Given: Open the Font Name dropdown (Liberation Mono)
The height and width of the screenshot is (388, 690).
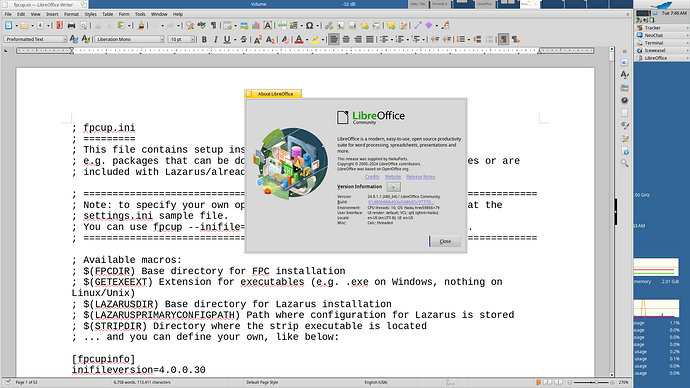Looking at the screenshot, I should [161, 39].
